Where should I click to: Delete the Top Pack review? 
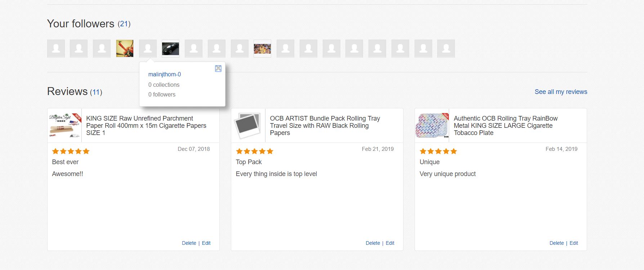[372, 243]
